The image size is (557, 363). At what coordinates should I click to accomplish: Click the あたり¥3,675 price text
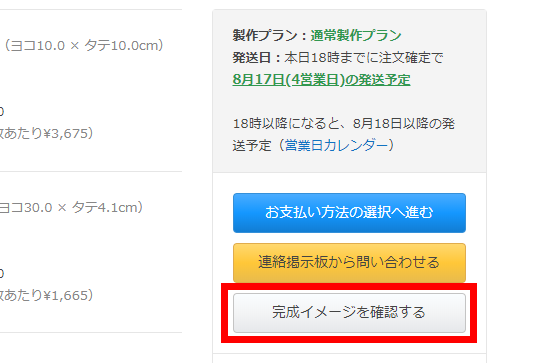46,133
